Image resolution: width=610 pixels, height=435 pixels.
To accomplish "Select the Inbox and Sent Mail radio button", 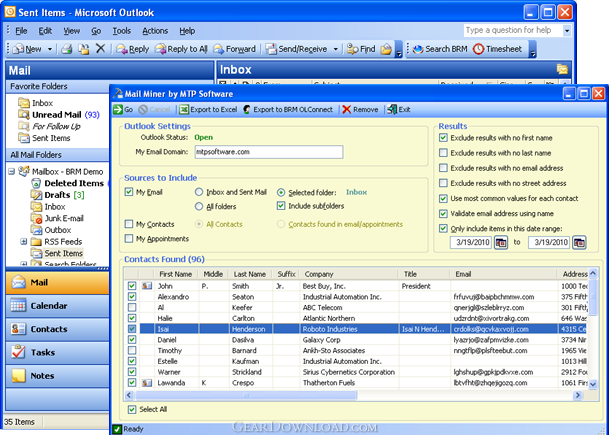I will click(199, 192).
